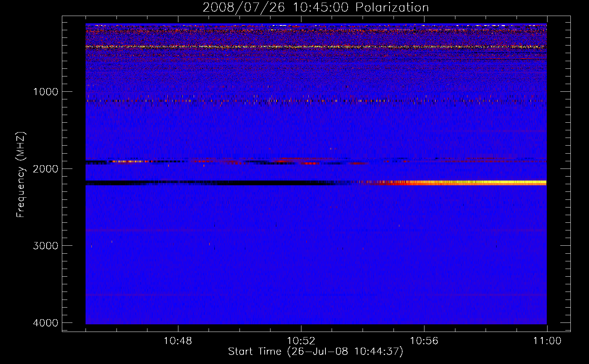Click the 'Start Time (26-Jul-08 10:44:37)' label

click(x=316, y=352)
